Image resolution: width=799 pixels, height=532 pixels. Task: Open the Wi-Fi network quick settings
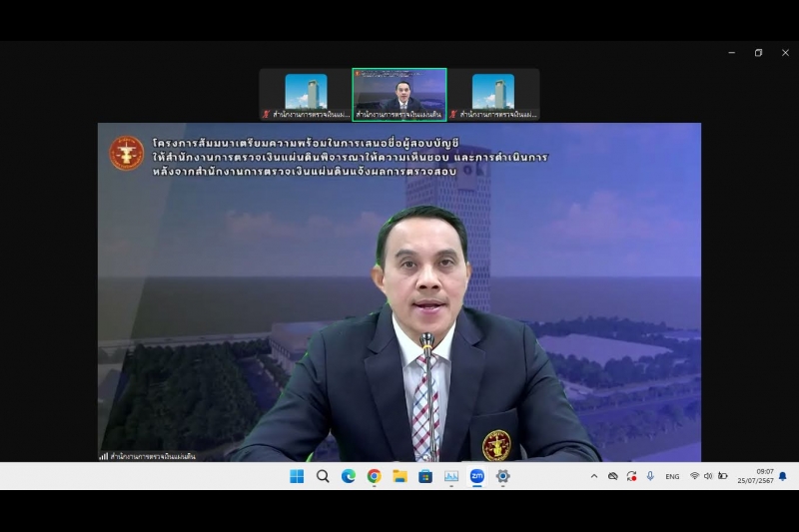694,476
